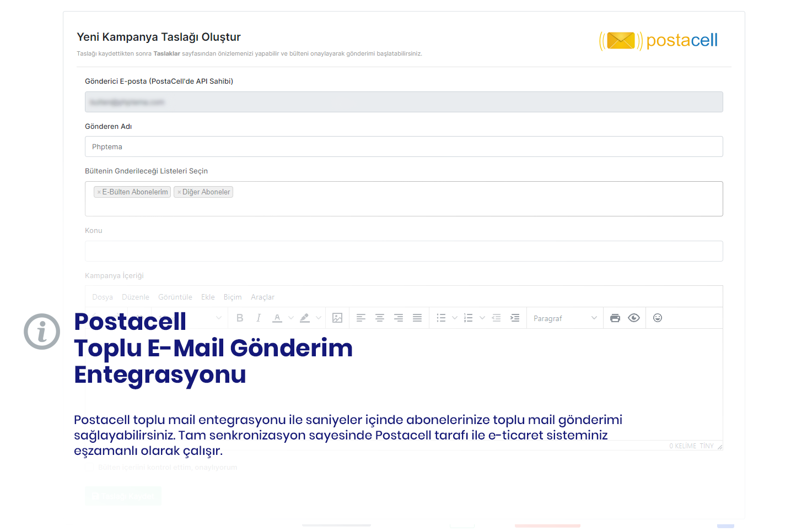Click into the Gönderen Adı input field
The height and width of the screenshot is (532, 807).
click(403, 147)
